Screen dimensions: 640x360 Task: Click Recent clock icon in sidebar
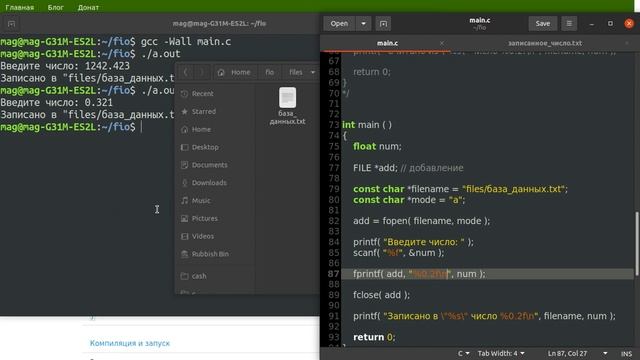tap(184, 94)
